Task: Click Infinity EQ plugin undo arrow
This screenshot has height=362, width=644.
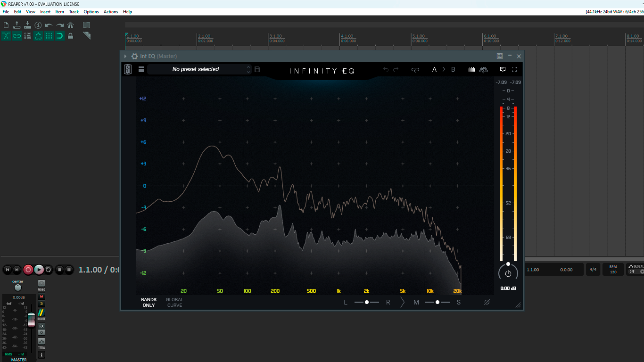Action: [x=386, y=69]
